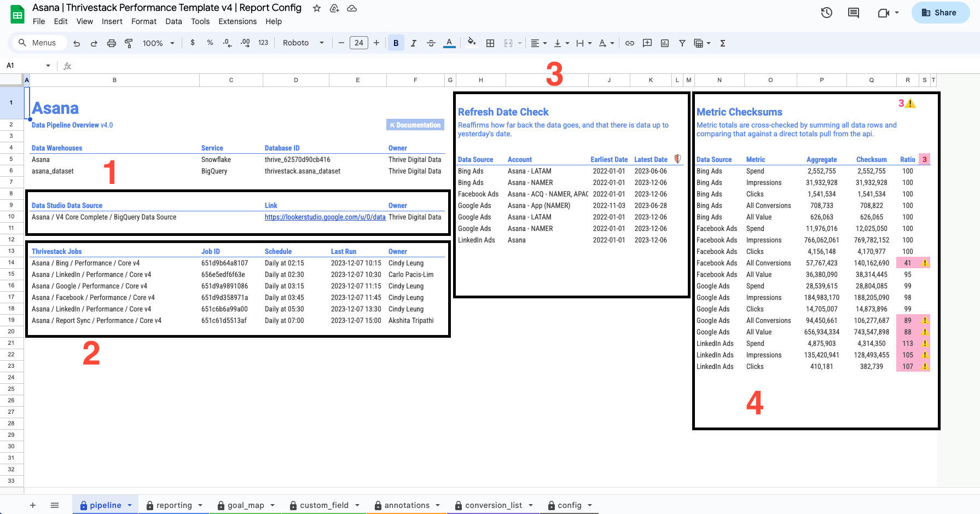This screenshot has width=980, height=514.
Task: Click the undo icon in toolbar
Action: (x=77, y=43)
